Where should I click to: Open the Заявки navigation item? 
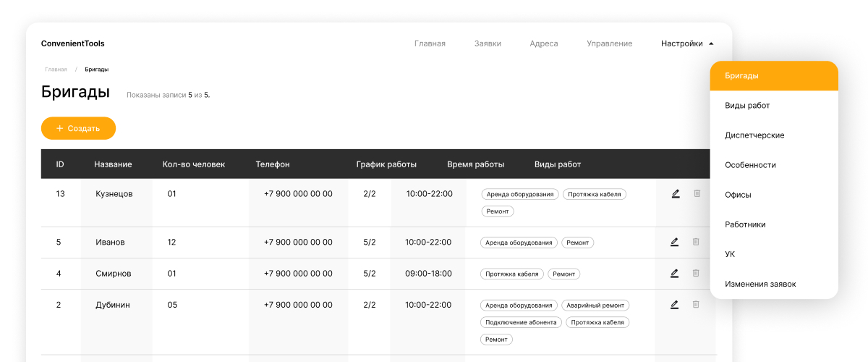point(488,43)
